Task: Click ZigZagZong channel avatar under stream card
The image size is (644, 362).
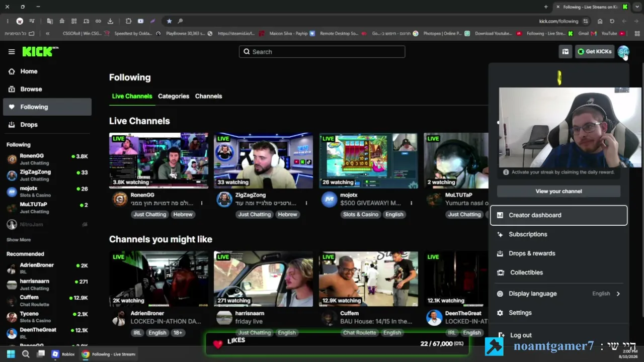Action: pyautogui.click(x=224, y=200)
